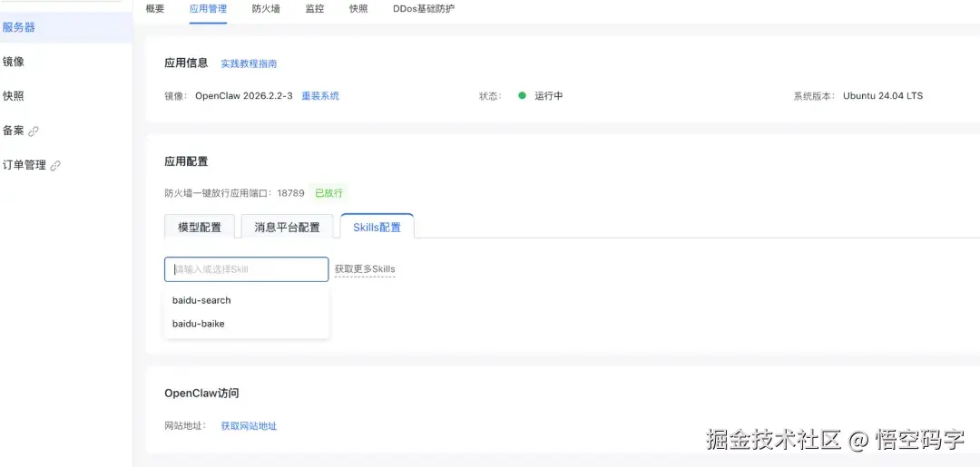Open the 订单管理 sidebar link
The height and width of the screenshot is (467, 980).
[24, 165]
